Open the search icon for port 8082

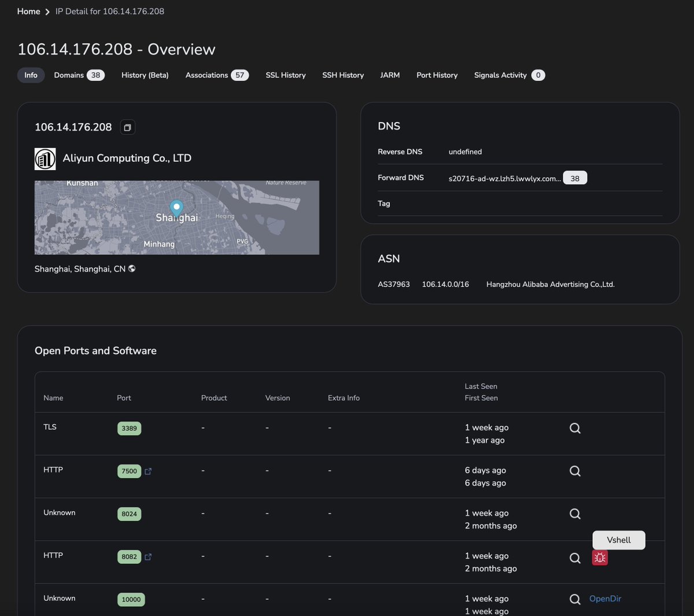575,558
